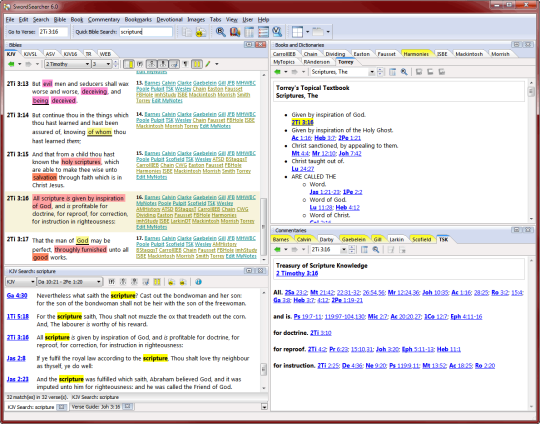Follow the highlighted 2Ti 3:16 link in Torrey's
The width and height of the screenshot is (540, 424).
click(302, 122)
